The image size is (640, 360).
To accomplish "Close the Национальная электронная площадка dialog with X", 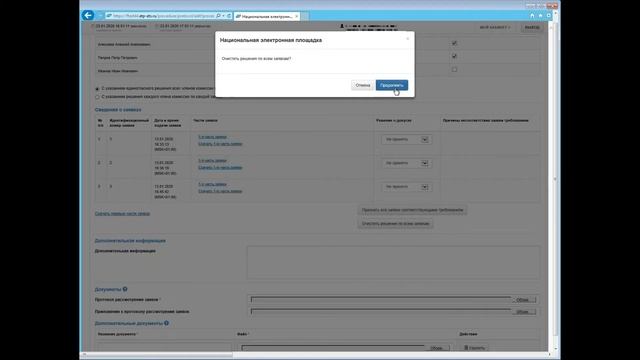I will click(407, 39).
